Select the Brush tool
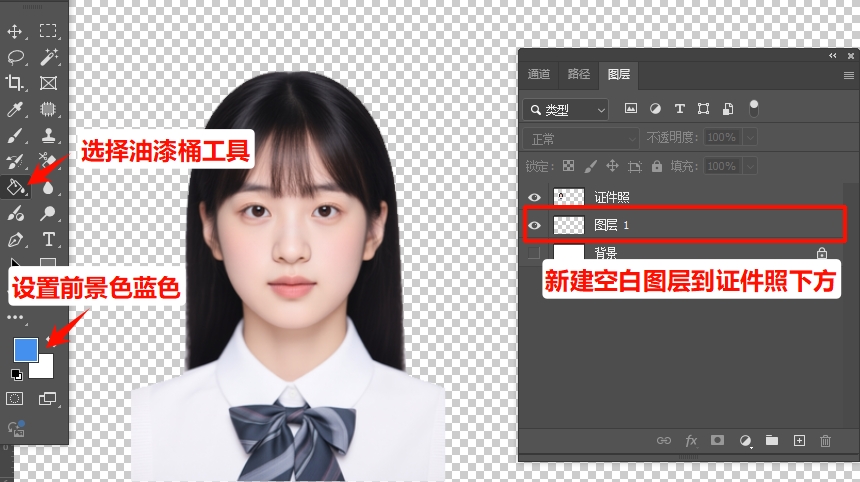860x482 pixels. (x=15, y=135)
